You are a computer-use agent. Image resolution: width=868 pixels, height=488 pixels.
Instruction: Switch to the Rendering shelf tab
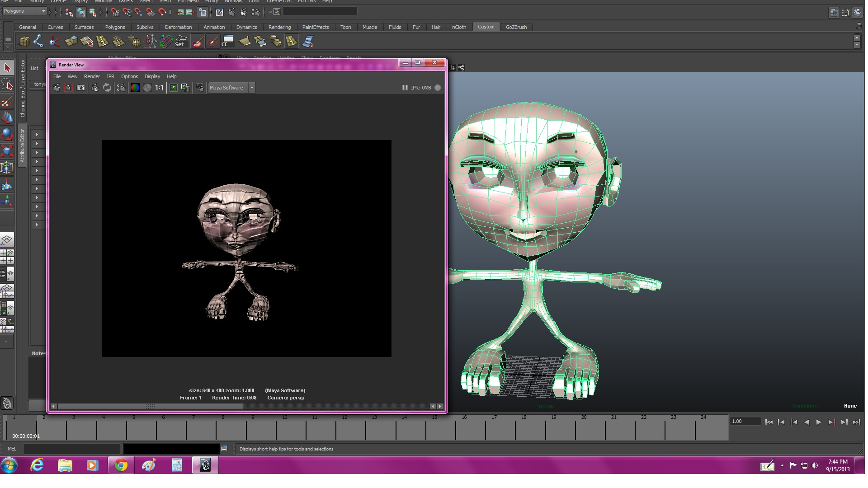[x=279, y=27]
